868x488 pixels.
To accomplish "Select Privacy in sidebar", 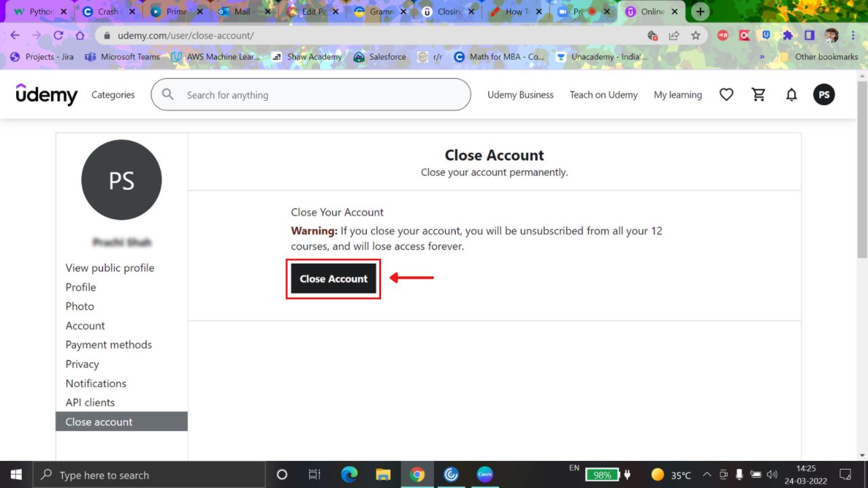I will (x=82, y=364).
